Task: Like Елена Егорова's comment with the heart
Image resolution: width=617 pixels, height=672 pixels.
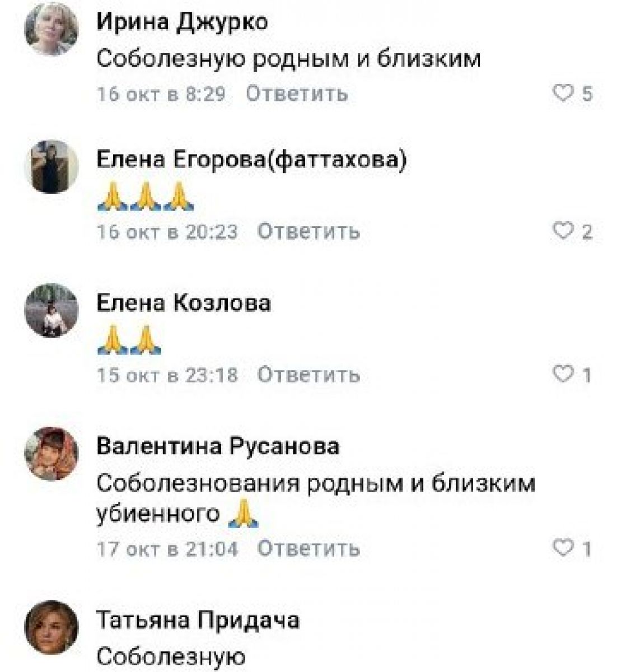Action: click(x=564, y=231)
